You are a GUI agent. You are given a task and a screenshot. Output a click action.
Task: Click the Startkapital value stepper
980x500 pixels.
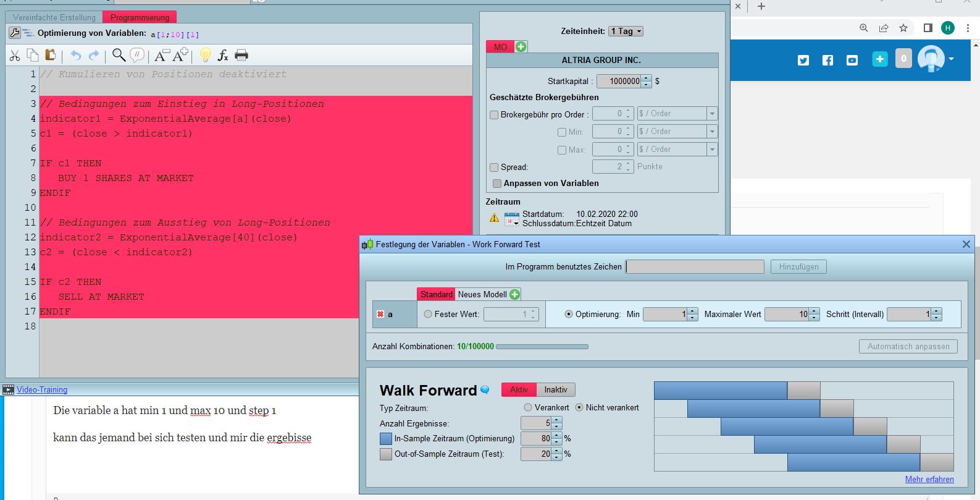pyautogui.click(x=647, y=81)
